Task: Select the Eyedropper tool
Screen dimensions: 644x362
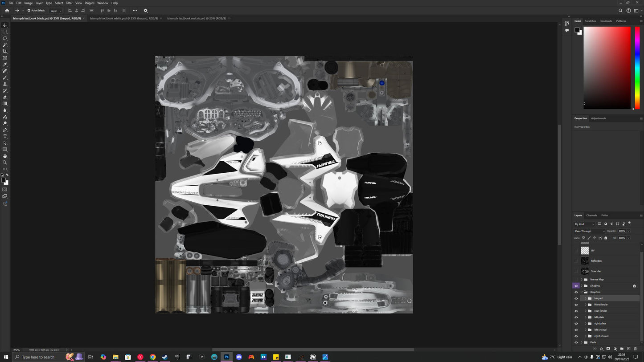Action: 5,65
